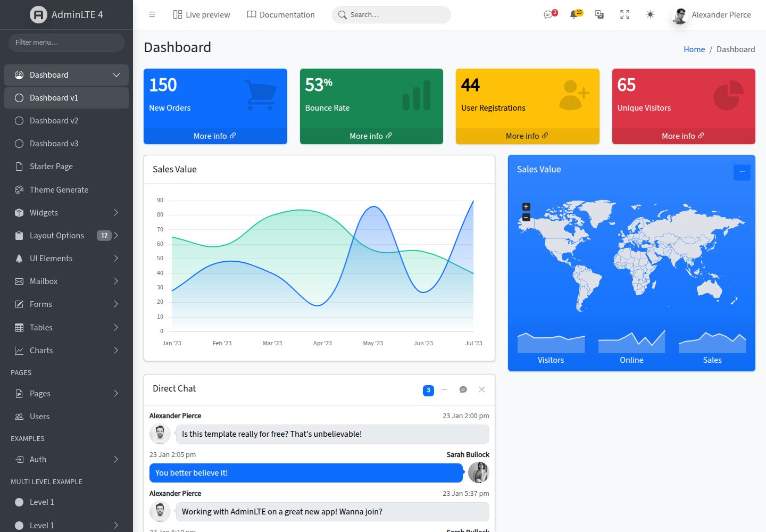This screenshot has width=766, height=532.
Task: Click More info on New Orders card
Action: click(215, 136)
